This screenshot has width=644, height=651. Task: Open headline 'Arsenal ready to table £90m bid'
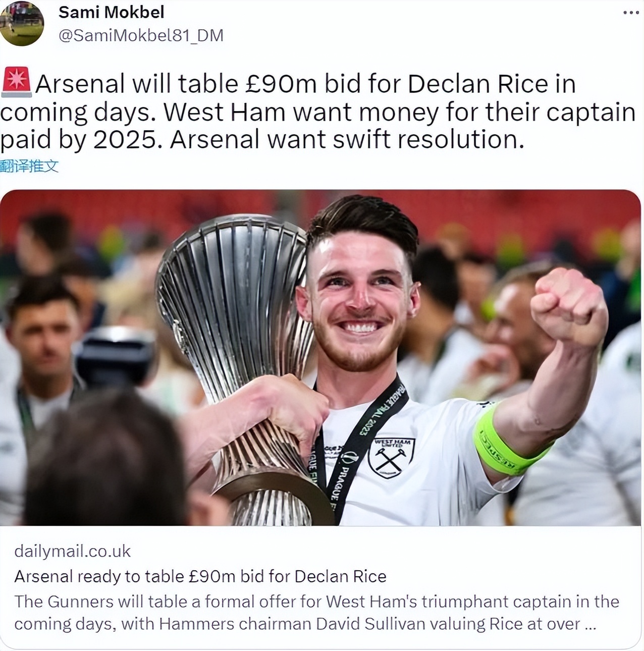point(200,576)
